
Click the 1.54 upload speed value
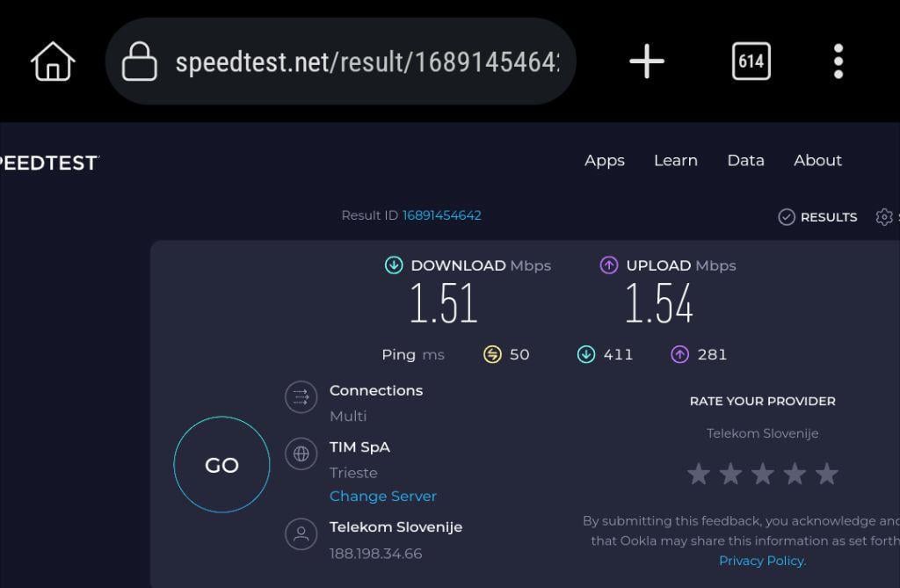(658, 302)
